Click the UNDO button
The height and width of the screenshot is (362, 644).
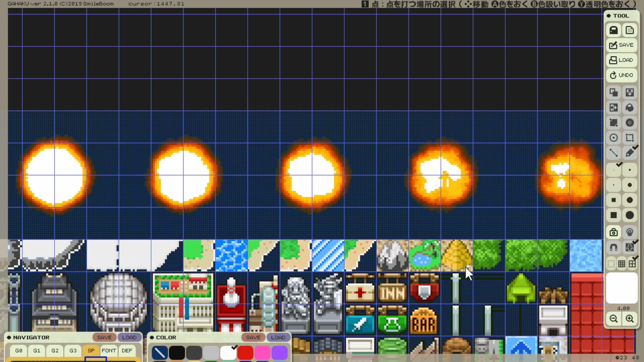(x=622, y=75)
